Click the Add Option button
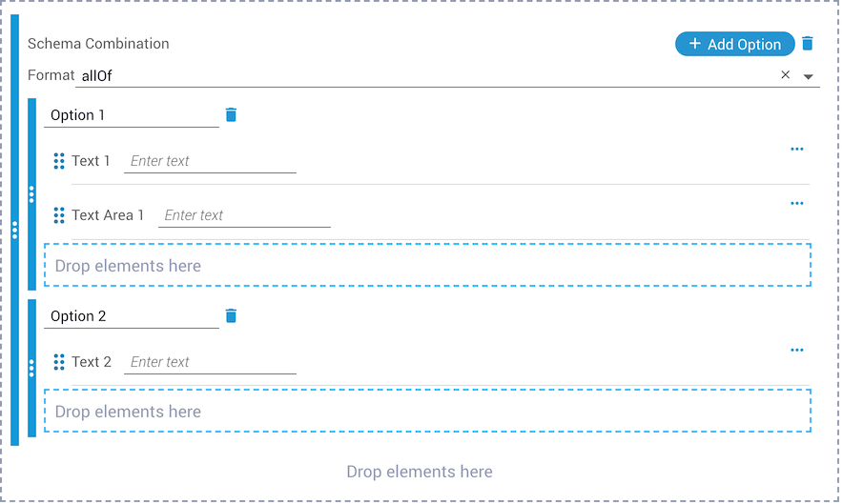 (x=734, y=44)
